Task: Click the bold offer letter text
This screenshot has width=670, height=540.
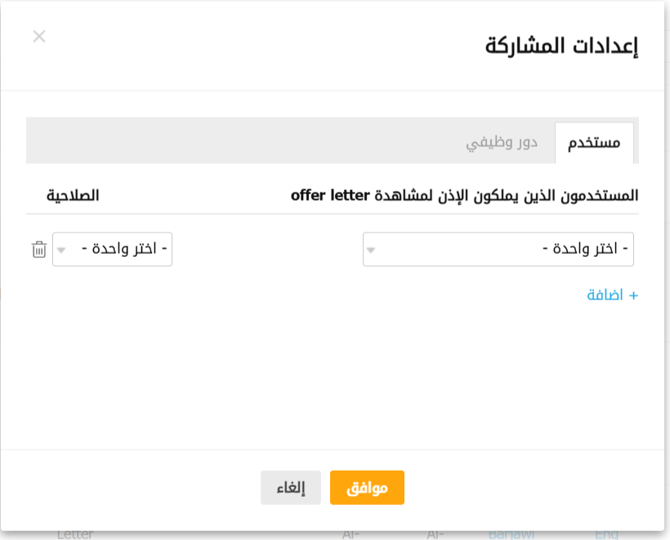Action: 330,195
